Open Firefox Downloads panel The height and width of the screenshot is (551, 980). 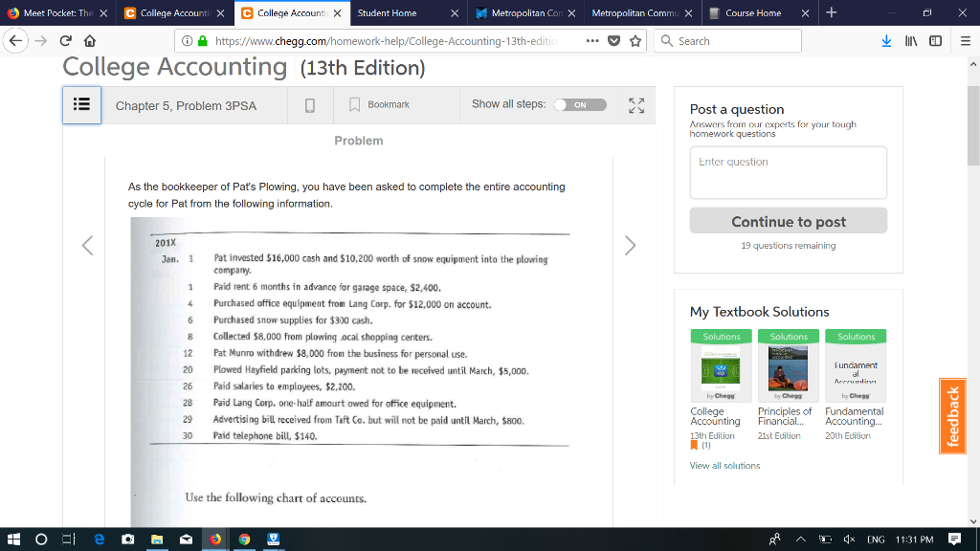(886, 40)
